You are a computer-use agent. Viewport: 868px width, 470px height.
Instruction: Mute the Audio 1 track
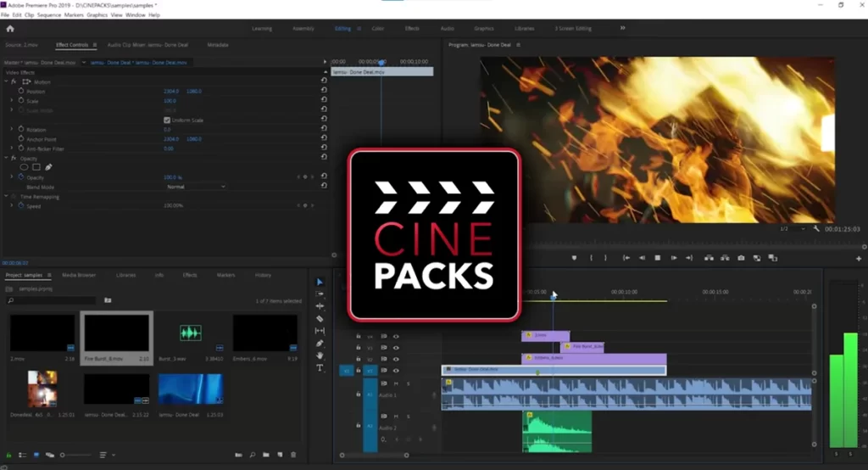(396, 383)
